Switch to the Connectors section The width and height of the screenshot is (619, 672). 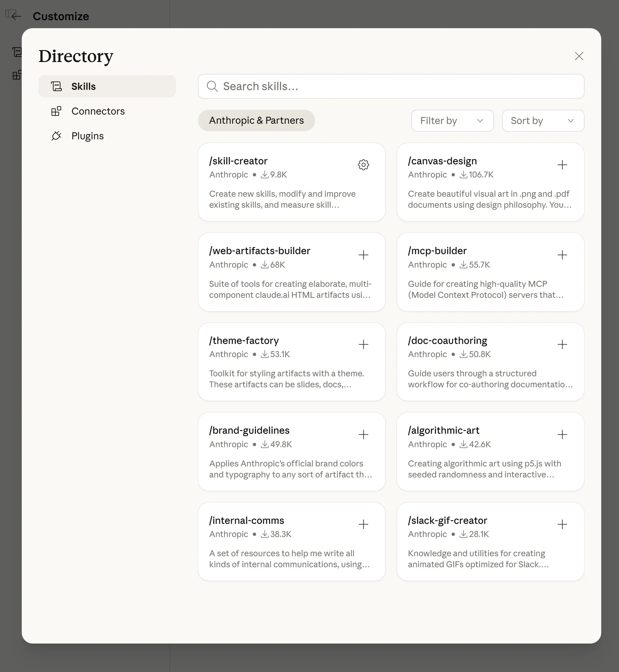[x=98, y=111]
